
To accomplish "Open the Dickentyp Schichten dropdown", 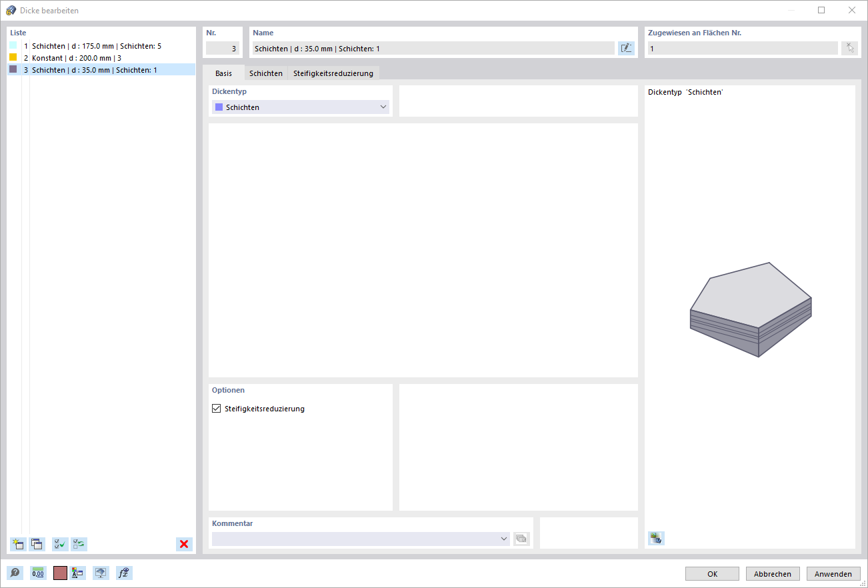I will pyautogui.click(x=301, y=107).
